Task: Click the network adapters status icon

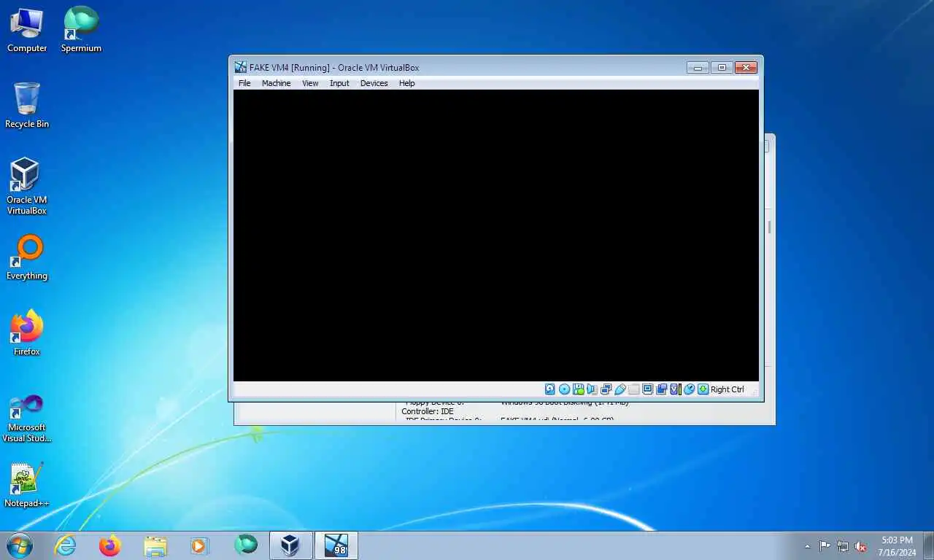Action: 606,389
